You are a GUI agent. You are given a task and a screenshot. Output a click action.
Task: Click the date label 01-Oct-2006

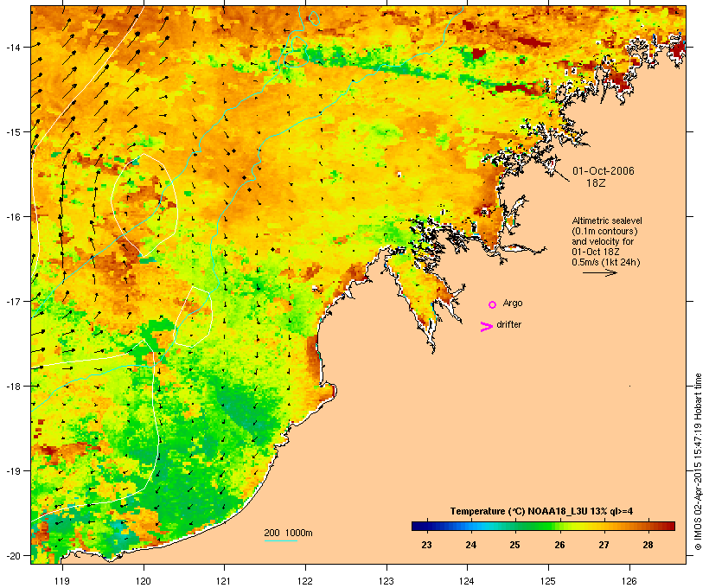[604, 171]
